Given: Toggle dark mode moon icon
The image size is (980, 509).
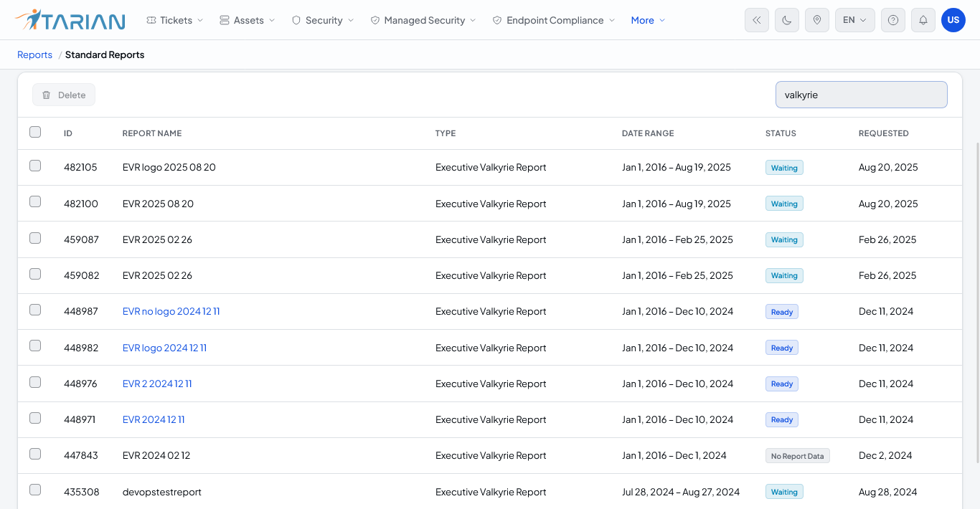Looking at the screenshot, I should point(787,20).
